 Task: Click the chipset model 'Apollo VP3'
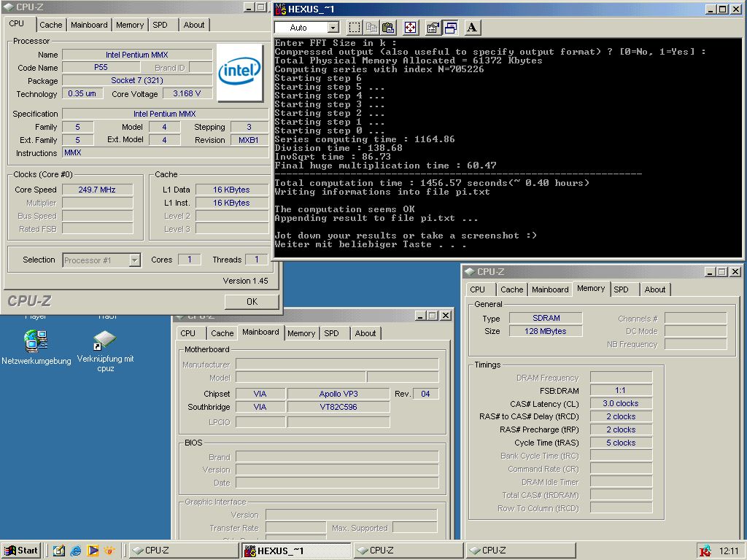[x=338, y=394]
